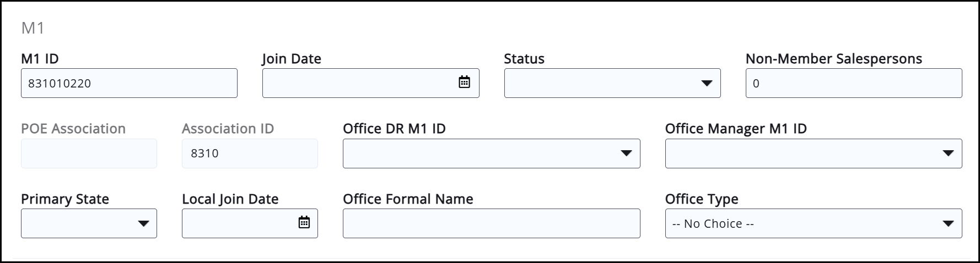
Task: Select the Association ID field showing 8310
Action: click(250, 154)
